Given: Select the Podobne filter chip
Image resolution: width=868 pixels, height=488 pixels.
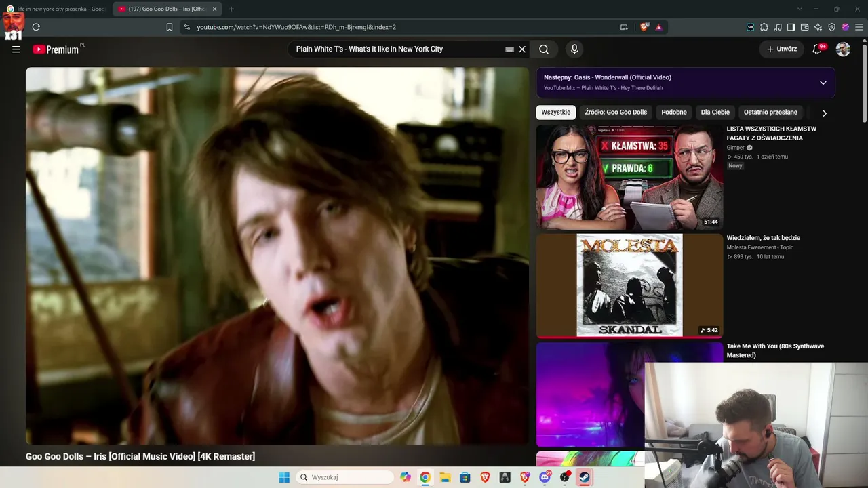Looking at the screenshot, I should point(674,113).
